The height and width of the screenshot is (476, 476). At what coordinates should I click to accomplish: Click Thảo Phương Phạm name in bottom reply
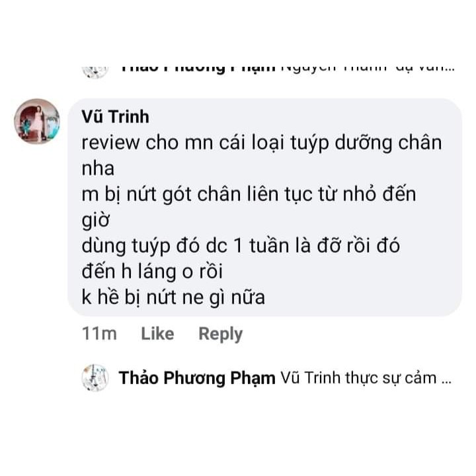197,378
